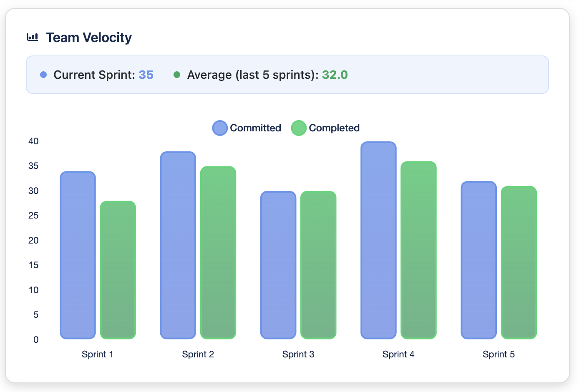579x392 pixels.
Task: Click the average velocity value 32.0
Action: (335, 75)
